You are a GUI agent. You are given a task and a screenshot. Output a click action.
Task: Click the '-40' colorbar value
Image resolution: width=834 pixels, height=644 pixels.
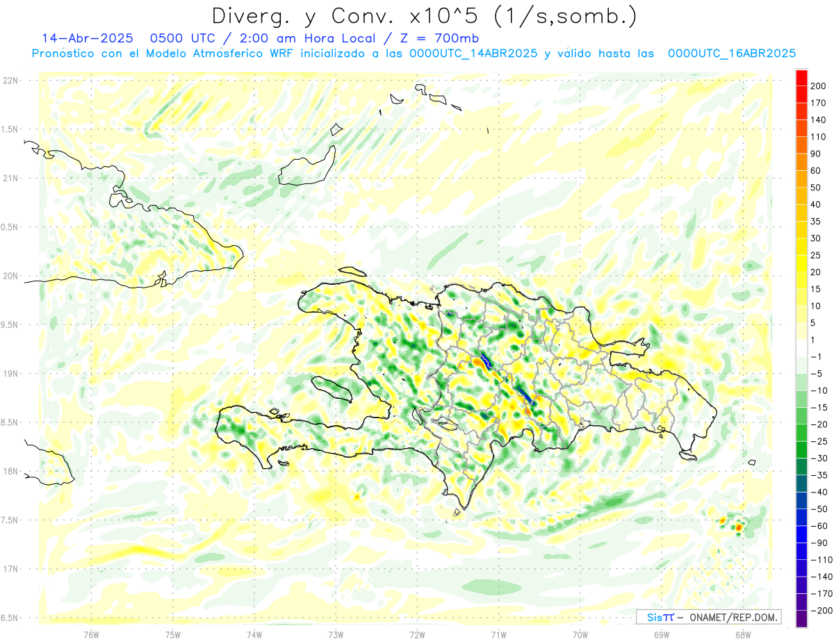(818, 492)
